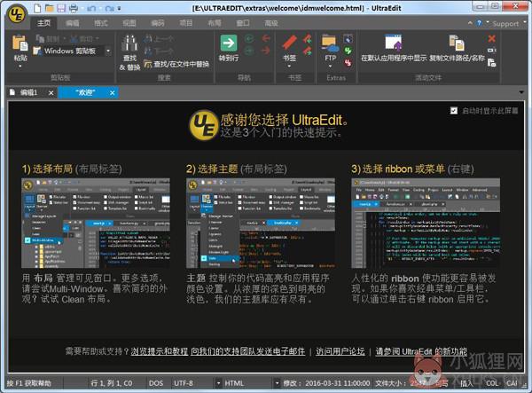Close the 编辑1 document tab

(51, 92)
